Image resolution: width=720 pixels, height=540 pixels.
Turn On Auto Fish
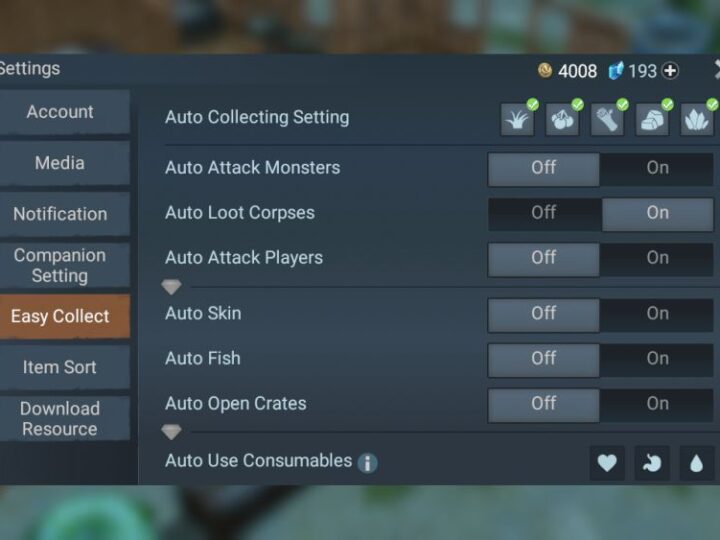657,359
